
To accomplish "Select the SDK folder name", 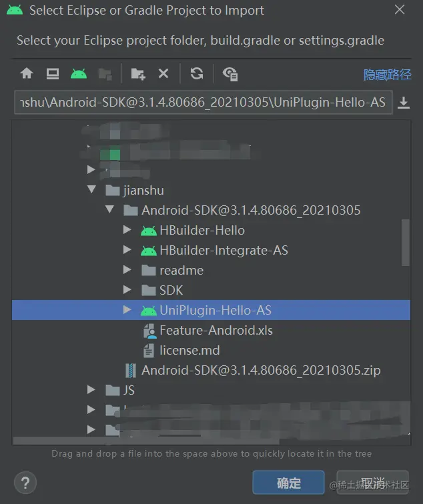I will (171, 290).
